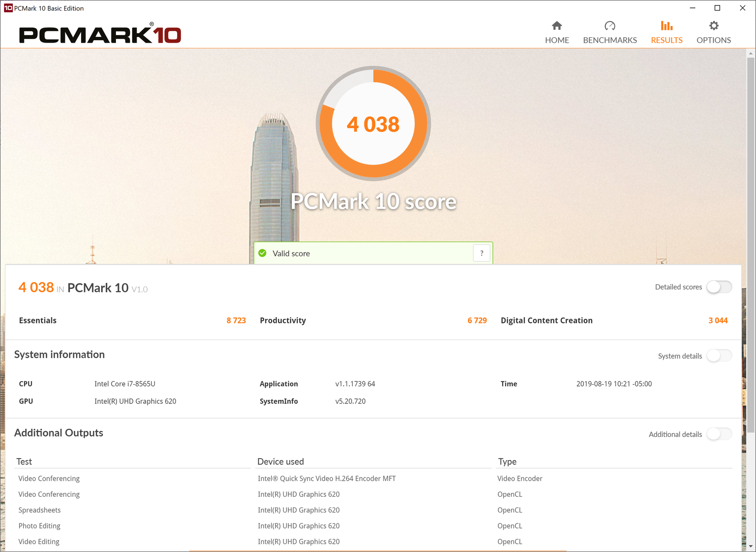Image resolution: width=756 pixels, height=552 pixels.
Task: Turn on the System details toggle
Action: click(719, 356)
